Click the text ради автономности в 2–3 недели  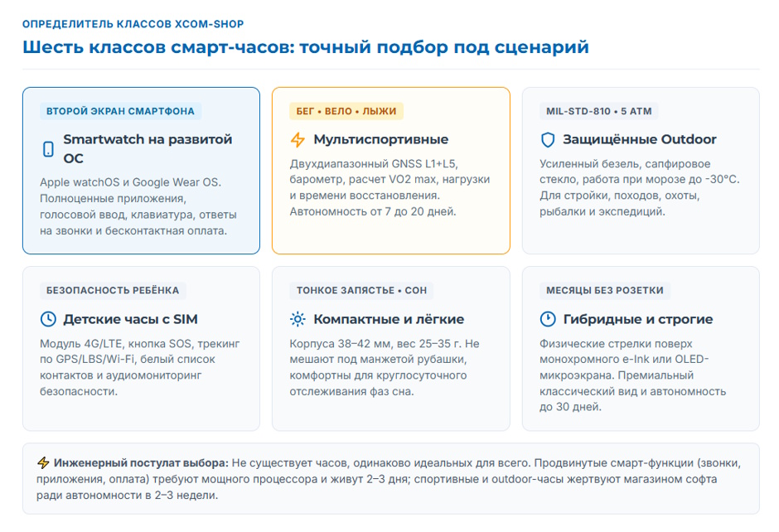click(x=127, y=496)
